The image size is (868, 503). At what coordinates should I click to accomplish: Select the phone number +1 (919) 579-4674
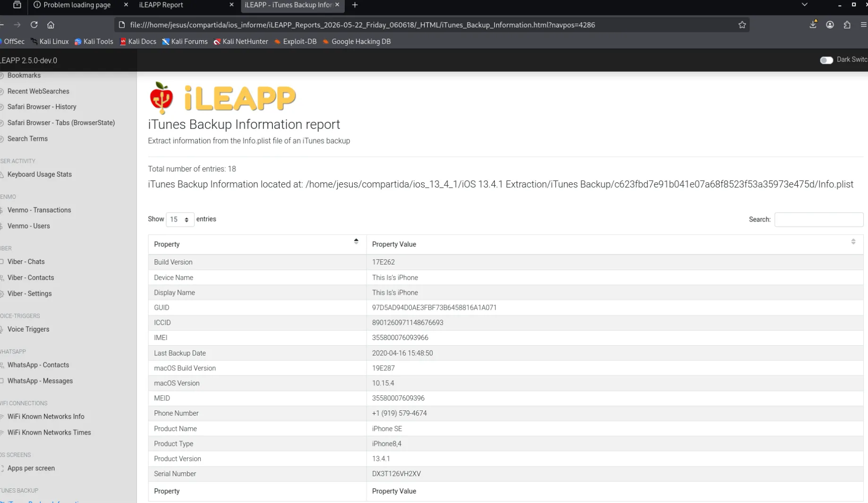pyautogui.click(x=400, y=413)
